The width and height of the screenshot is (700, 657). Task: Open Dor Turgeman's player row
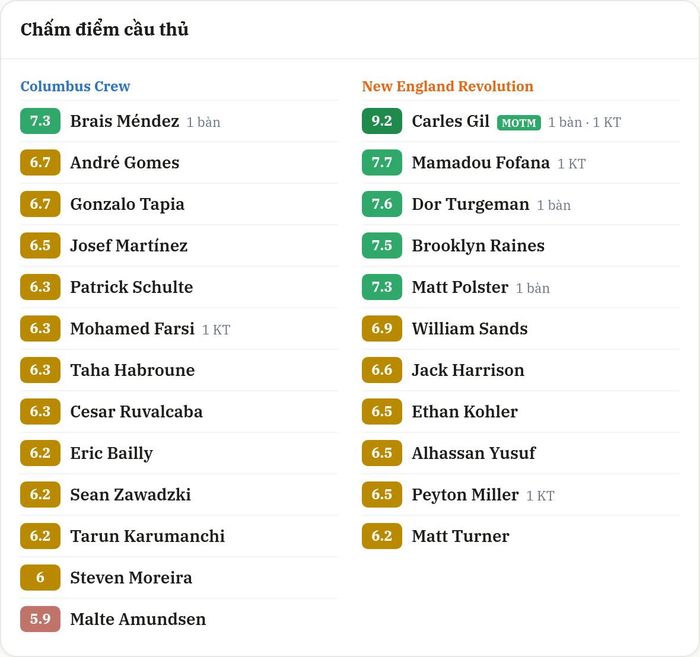pos(521,204)
